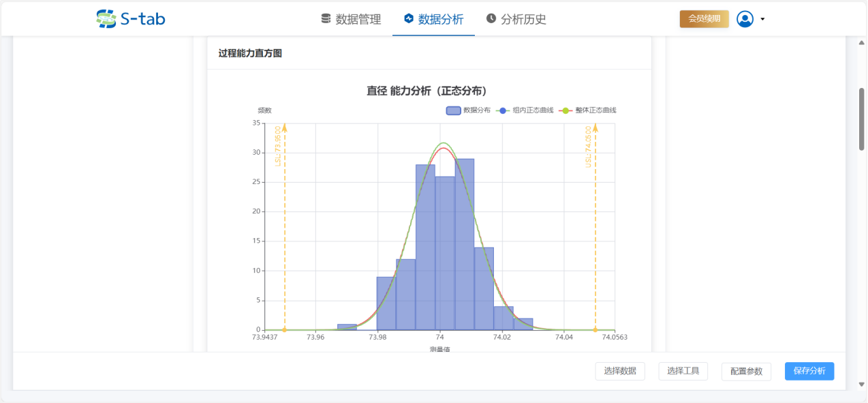Click the scrollbar down arrow

click(861, 385)
